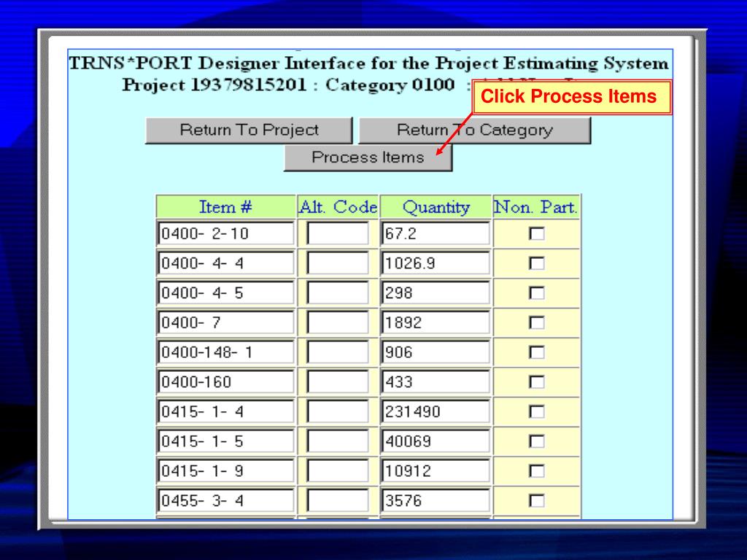747x560 pixels.
Task: Click Alt. Code field for item 0400- 2-10
Action: (338, 233)
